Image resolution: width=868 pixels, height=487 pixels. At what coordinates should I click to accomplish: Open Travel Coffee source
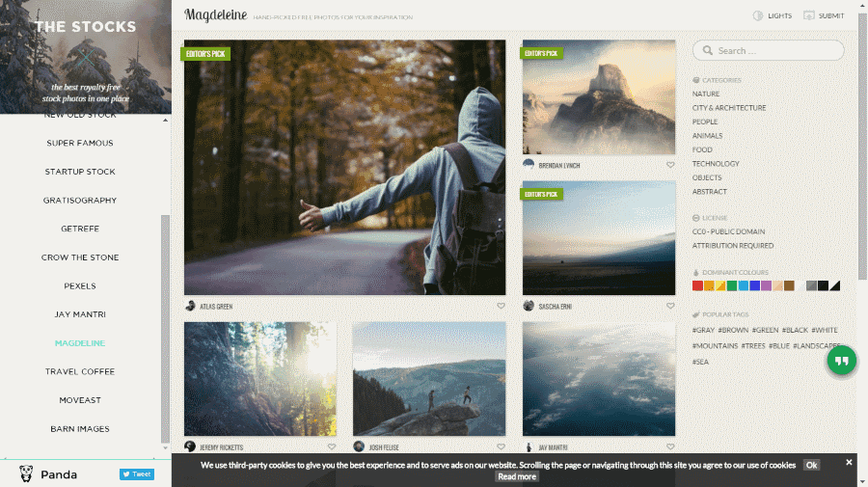coord(80,372)
